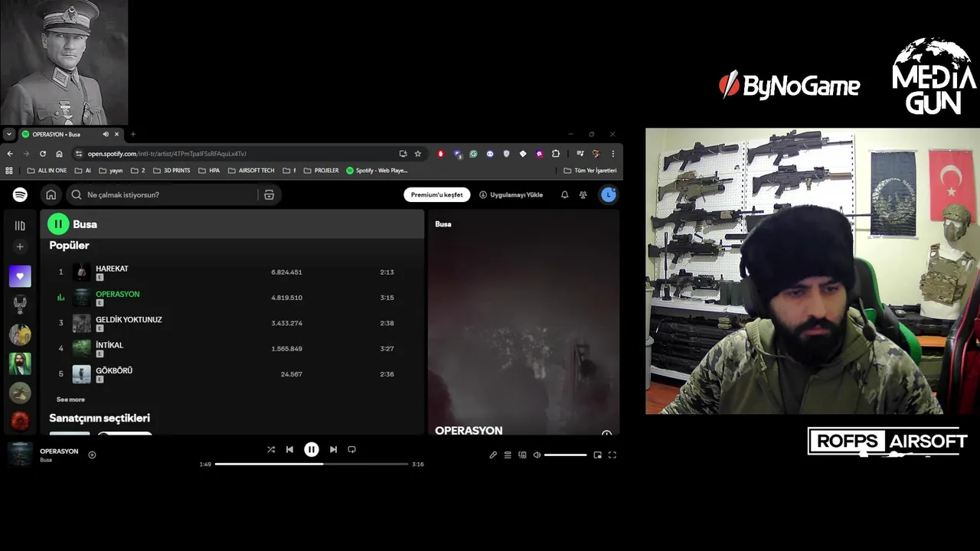980x551 pixels.
Task: Open the PROJELER bookmark folder
Action: 321,171
